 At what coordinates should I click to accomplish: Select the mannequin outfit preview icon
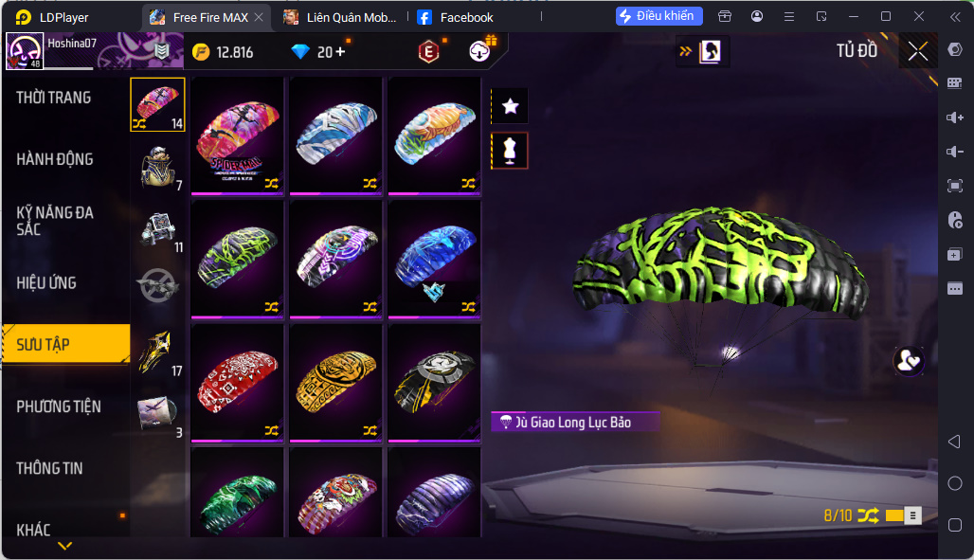pos(510,151)
